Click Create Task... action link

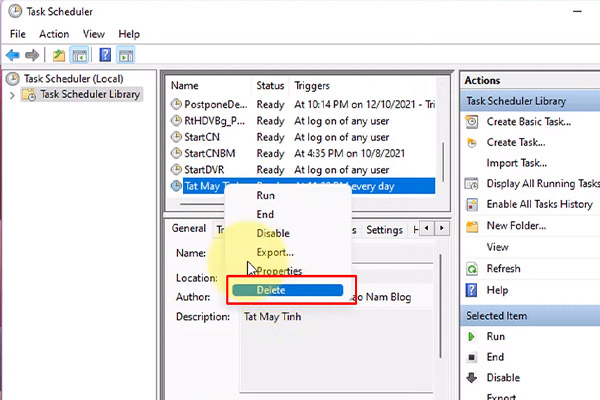[x=516, y=142]
